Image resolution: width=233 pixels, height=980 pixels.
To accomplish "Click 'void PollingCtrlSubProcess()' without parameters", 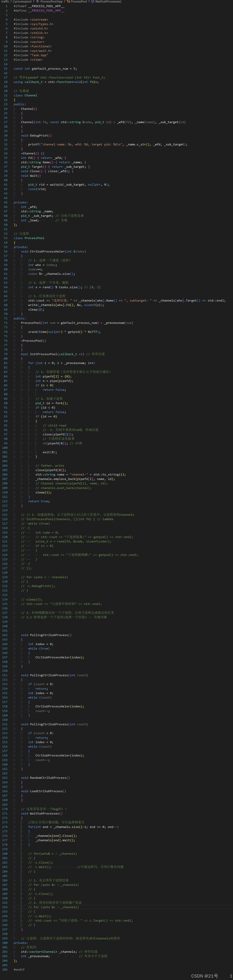I will 46,635.
